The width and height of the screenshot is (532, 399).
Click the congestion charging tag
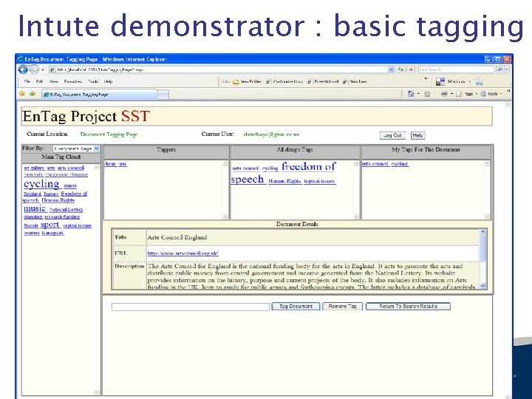66,174
